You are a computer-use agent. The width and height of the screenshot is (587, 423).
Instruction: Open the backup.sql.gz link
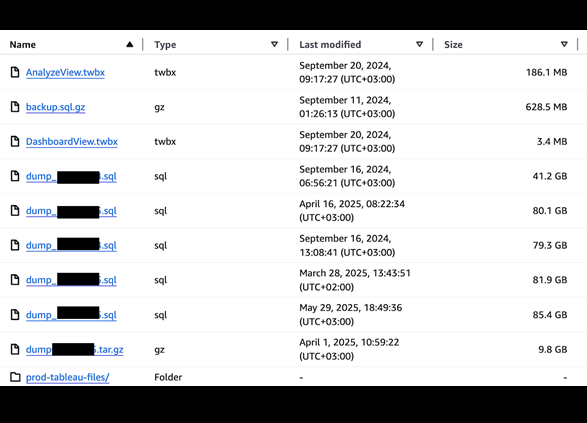click(x=55, y=107)
